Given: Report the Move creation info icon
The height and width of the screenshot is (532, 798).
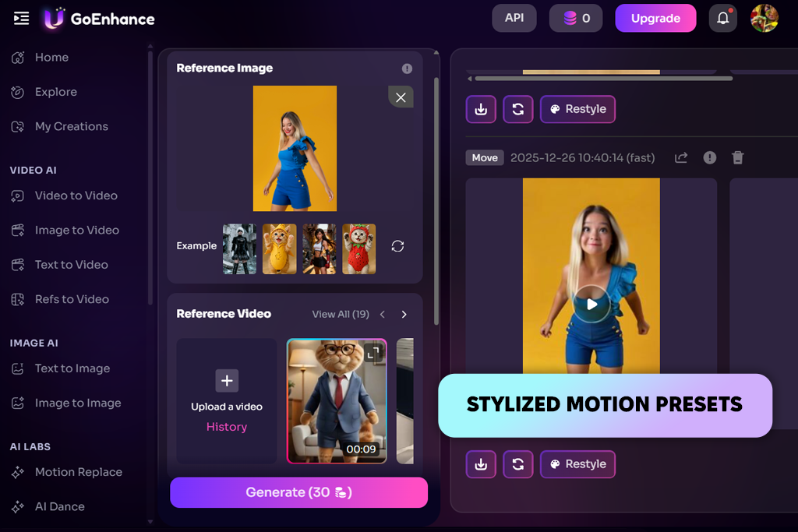Looking at the screenshot, I should 709,157.
